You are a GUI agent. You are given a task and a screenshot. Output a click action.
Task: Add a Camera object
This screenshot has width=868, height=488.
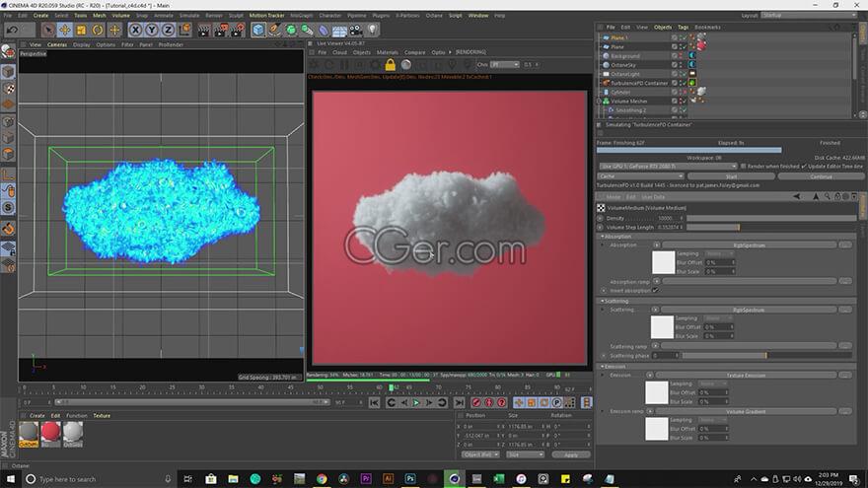coord(356,30)
